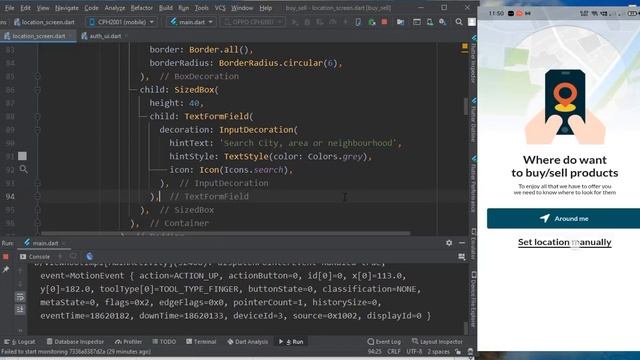Click UTF-8 encoding in status bar
The image size is (640, 360).
[x=414, y=351]
